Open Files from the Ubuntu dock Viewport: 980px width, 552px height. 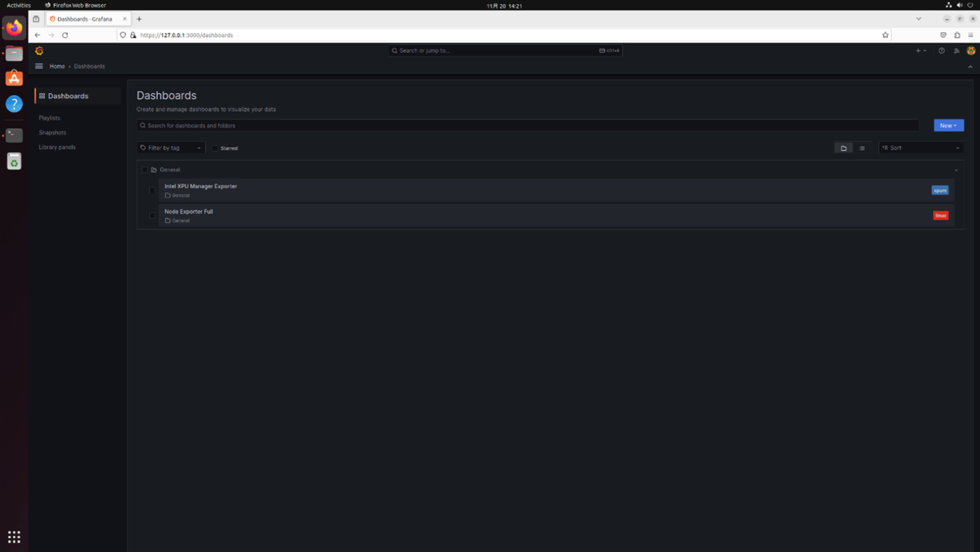pos(14,54)
